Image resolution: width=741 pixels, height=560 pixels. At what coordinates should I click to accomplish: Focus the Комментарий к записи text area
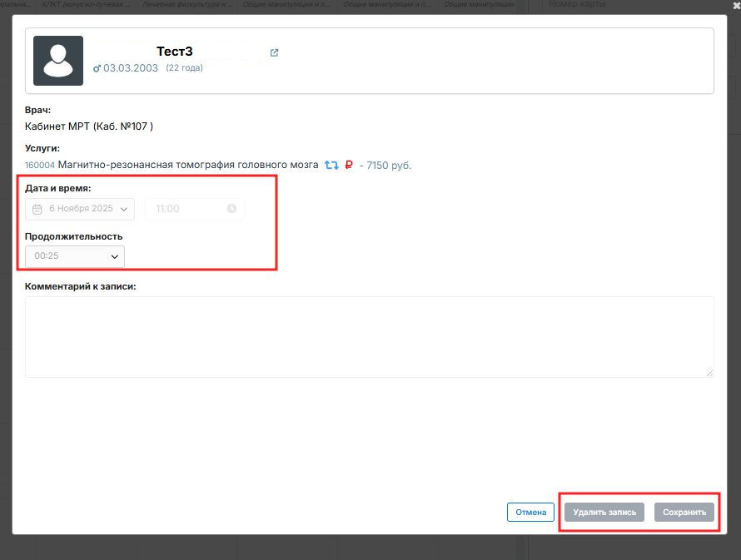tap(369, 337)
